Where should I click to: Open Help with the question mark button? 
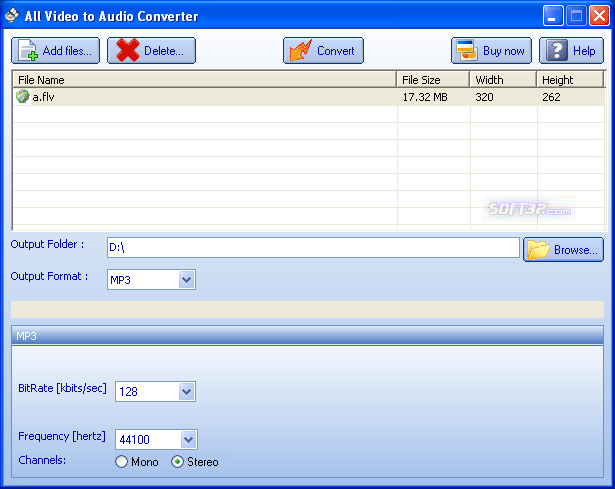[571, 51]
